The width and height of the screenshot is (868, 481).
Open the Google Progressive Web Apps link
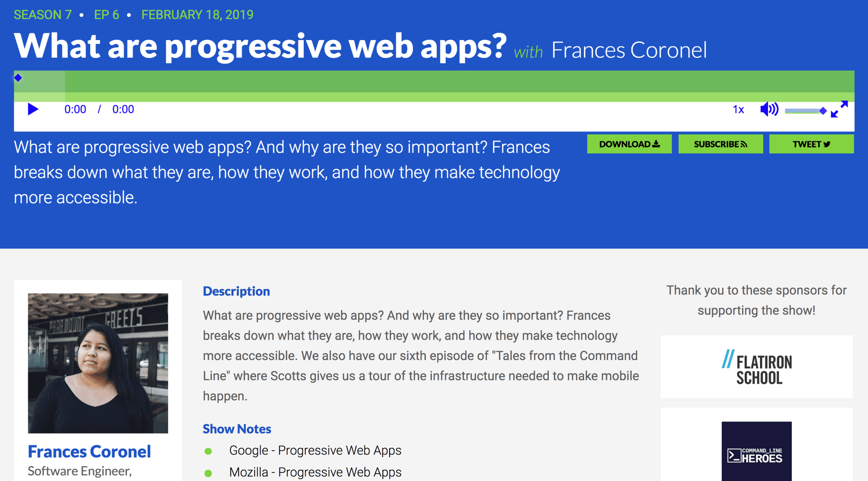pos(316,450)
